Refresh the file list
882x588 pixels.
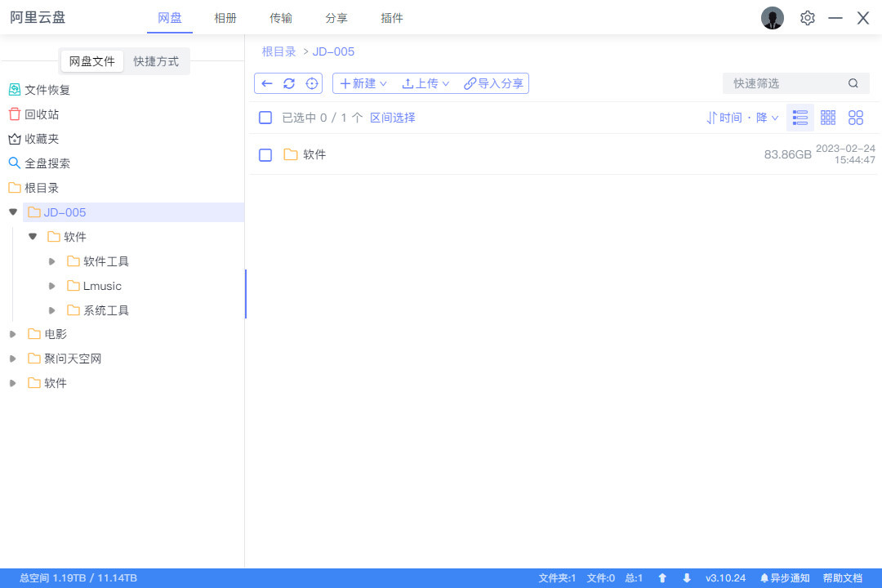coord(289,84)
